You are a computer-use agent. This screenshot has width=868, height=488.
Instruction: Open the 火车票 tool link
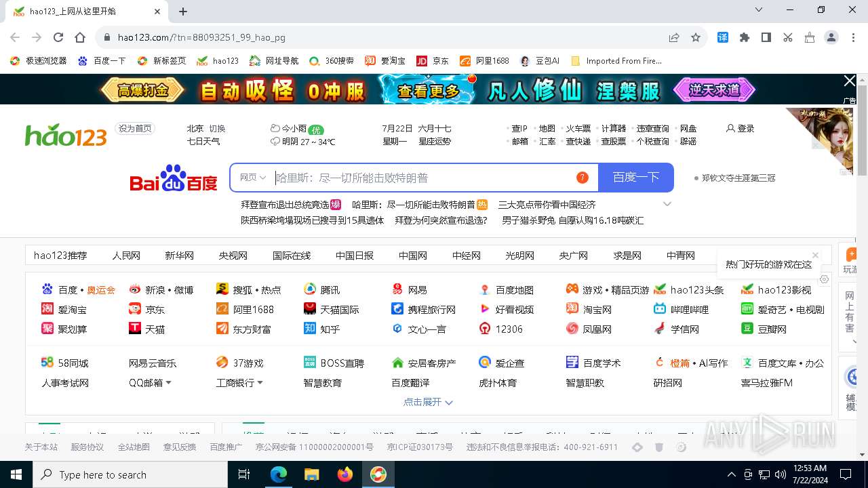[578, 128]
